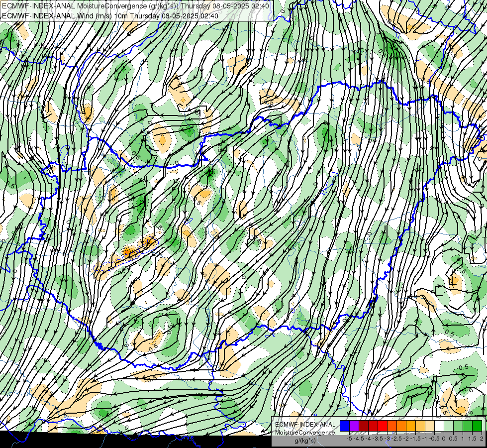Viewport: 487px width, 448px height.
Task: Click the '2' legend tick label
Action: tap(482, 439)
